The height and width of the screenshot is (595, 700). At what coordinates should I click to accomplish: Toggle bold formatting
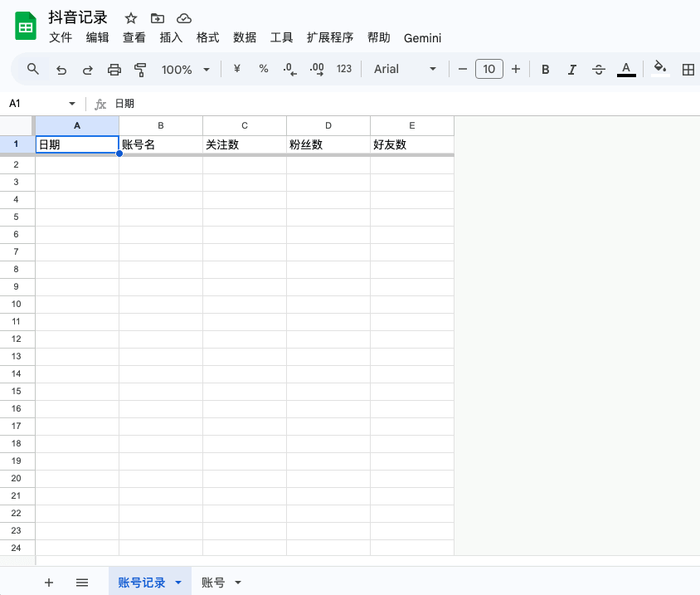pos(545,70)
